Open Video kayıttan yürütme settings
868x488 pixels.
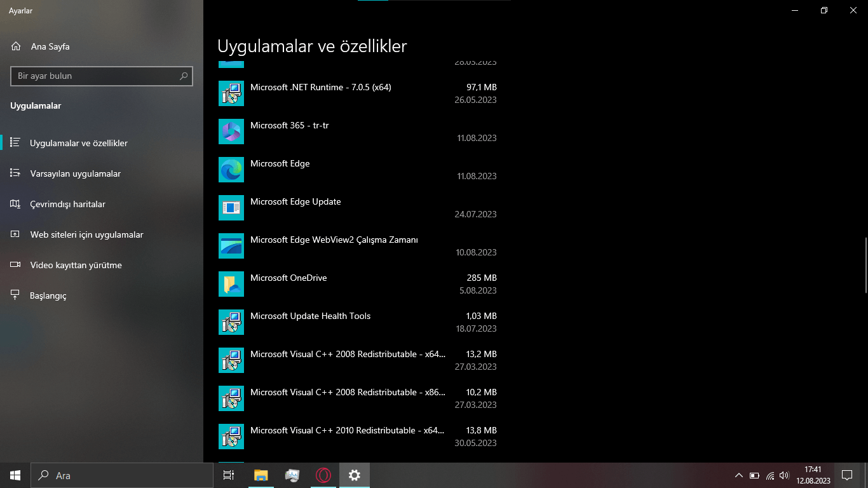102,265
